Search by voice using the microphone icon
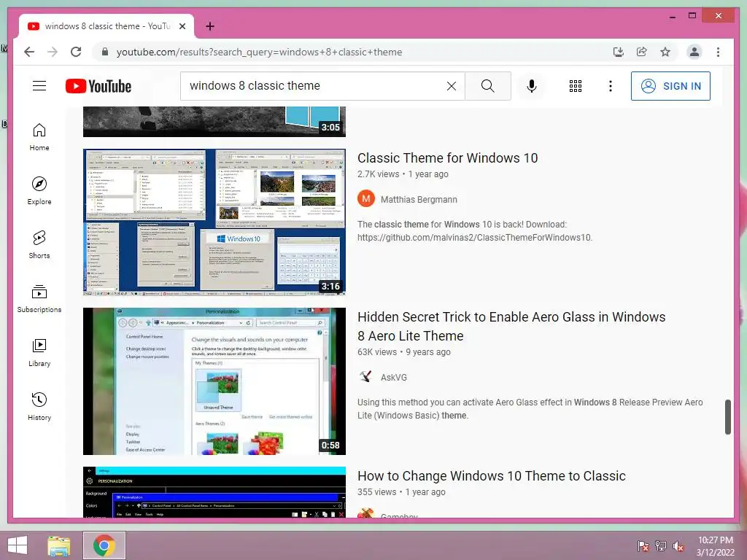This screenshot has width=747, height=560. point(532,86)
